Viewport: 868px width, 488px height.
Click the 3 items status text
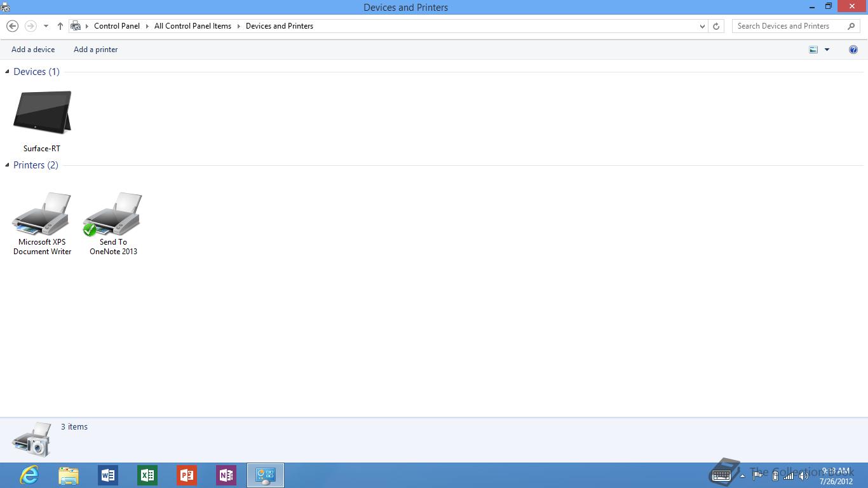[74, 427]
